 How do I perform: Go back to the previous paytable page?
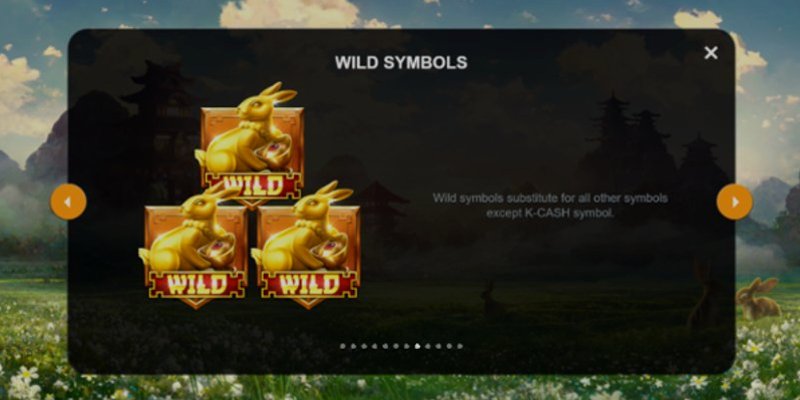point(68,202)
